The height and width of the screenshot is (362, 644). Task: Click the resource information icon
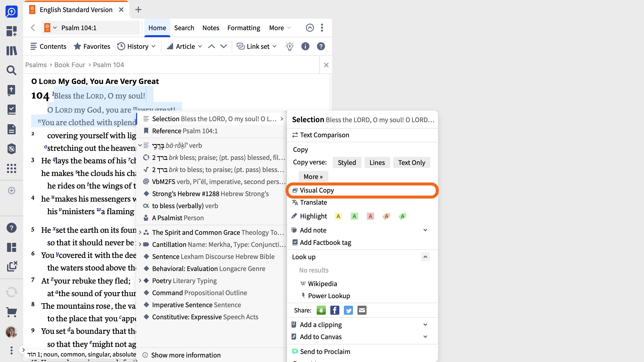[x=305, y=47]
